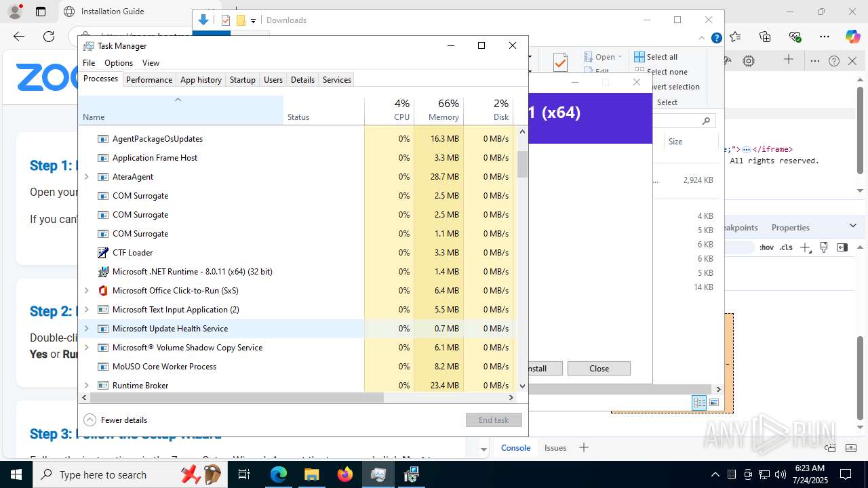Click Select all in Explorer ribbon
Screen dimensions: 868x488
pos(656,57)
